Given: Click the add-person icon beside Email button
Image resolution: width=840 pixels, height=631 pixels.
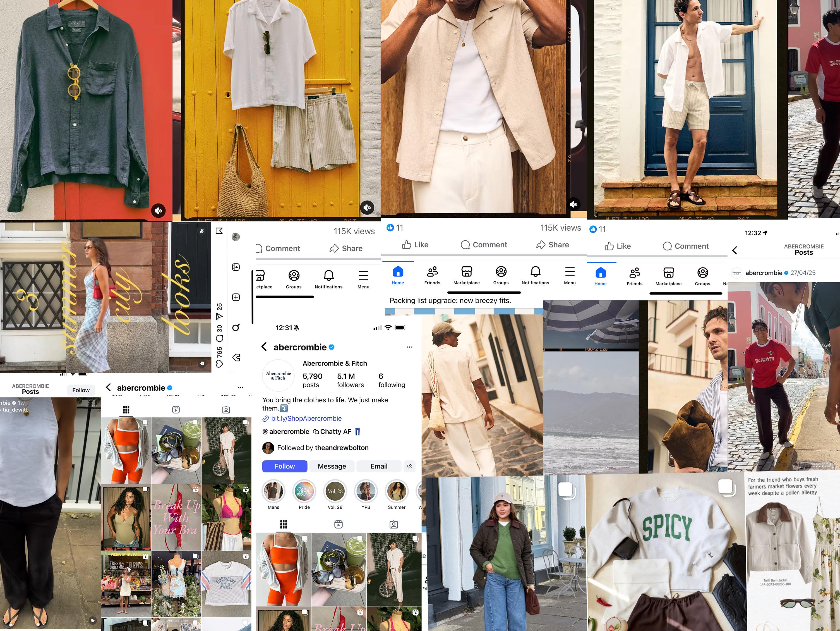Looking at the screenshot, I should [409, 466].
